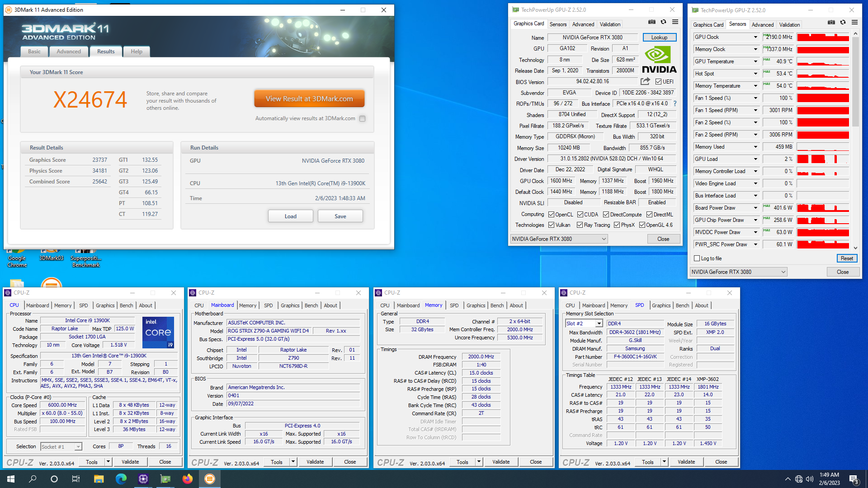
Task: Open the Hot Spot sensor dropdown
Action: tap(755, 74)
